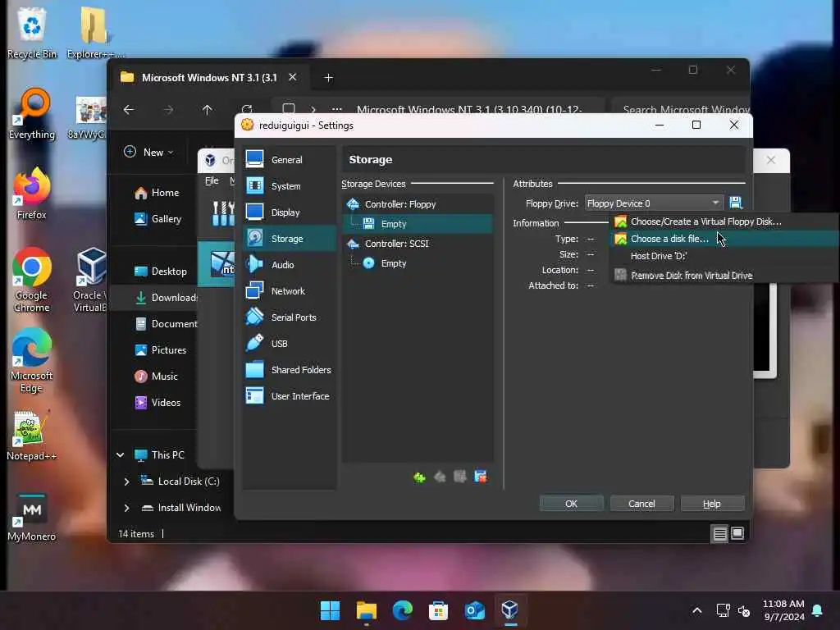This screenshot has width=840, height=630.
Task: Open Shared Folders settings category
Action: pos(290,370)
